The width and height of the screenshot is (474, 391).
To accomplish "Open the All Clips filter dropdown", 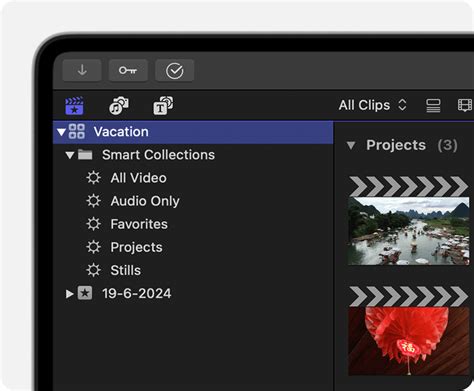I will [x=372, y=105].
